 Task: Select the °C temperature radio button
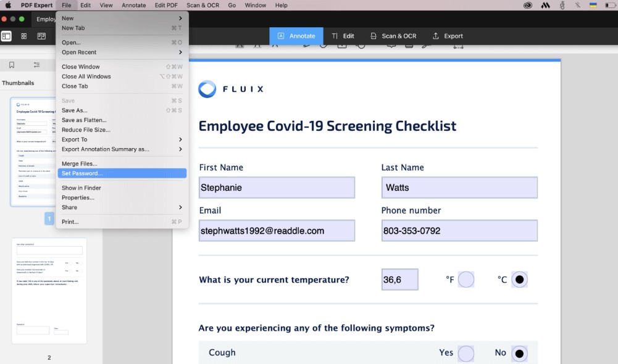coord(519,279)
